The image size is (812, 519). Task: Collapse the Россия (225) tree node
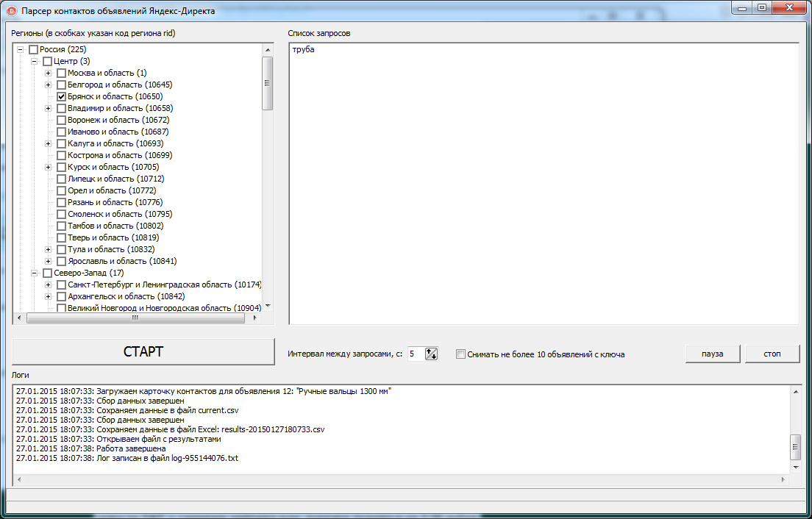(20, 50)
